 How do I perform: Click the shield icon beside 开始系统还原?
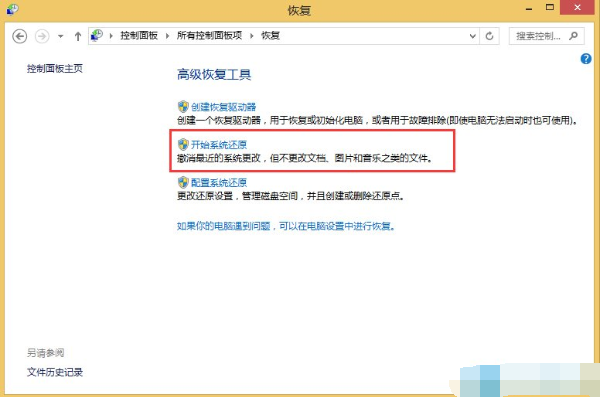click(183, 144)
